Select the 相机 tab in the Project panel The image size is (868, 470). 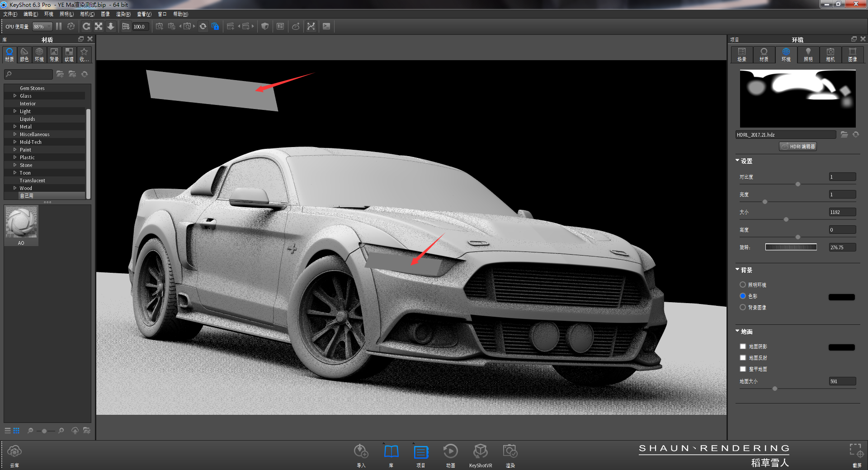pyautogui.click(x=830, y=54)
